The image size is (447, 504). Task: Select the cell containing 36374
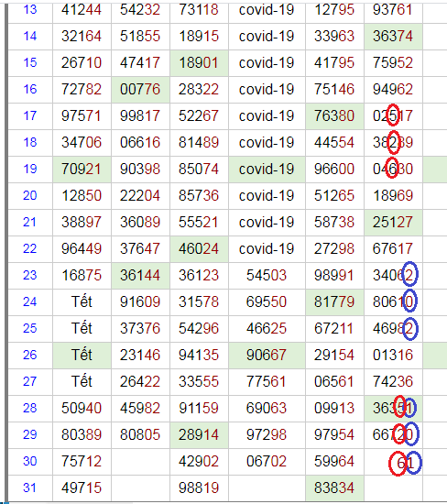(x=393, y=36)
